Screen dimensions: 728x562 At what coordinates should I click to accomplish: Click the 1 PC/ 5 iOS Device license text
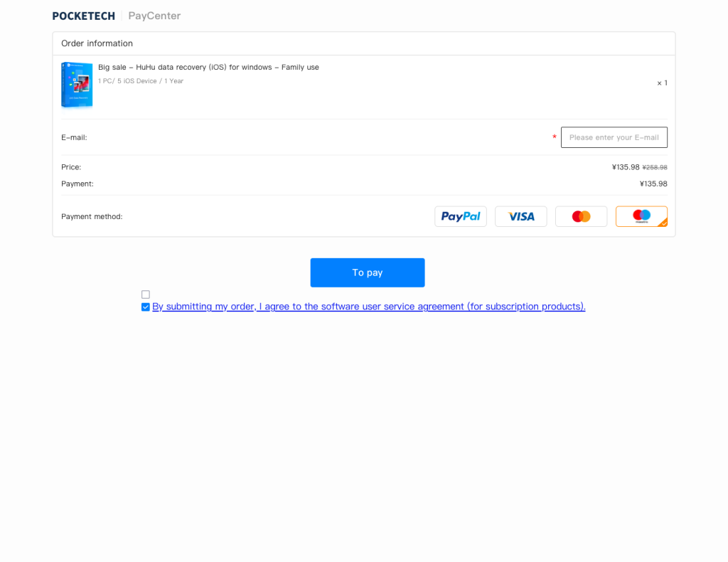pyautogui.click(x=141, y=81)
